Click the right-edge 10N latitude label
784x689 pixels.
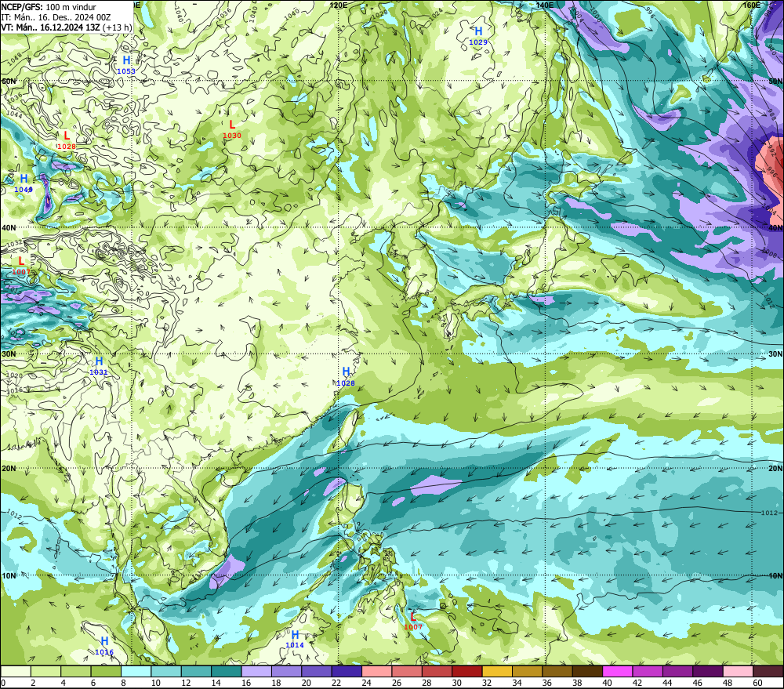pos(775,575)
